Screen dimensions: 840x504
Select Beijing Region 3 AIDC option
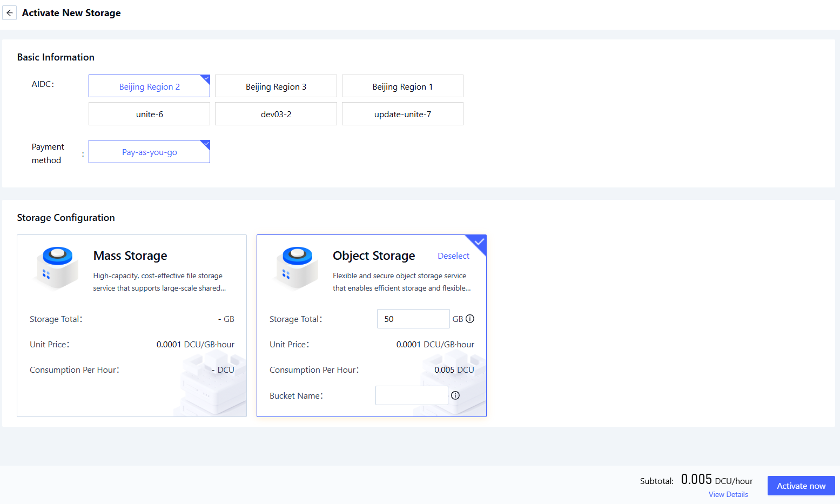pyautogui.click(x=275, y=86)
